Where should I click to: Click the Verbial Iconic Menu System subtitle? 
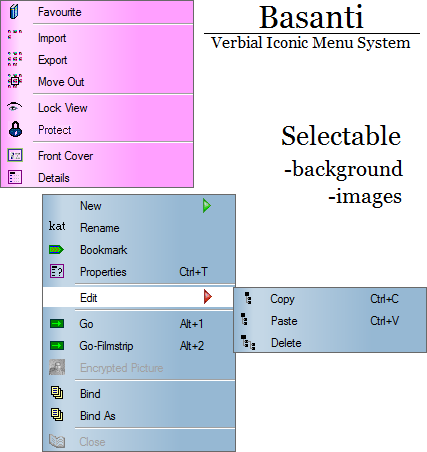(311, 43)
